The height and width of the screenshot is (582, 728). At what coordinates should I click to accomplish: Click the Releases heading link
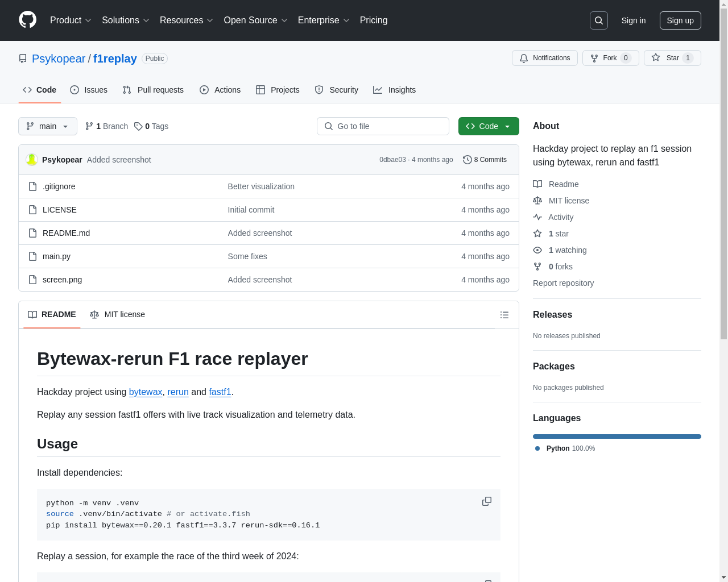(x=552, y=315)
